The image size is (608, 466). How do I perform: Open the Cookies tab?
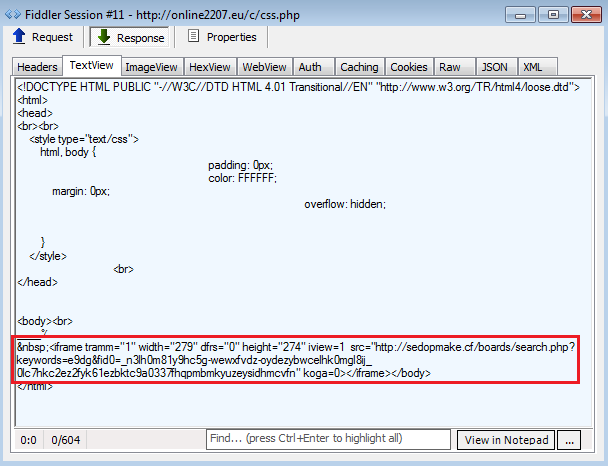tap(409, 67)
